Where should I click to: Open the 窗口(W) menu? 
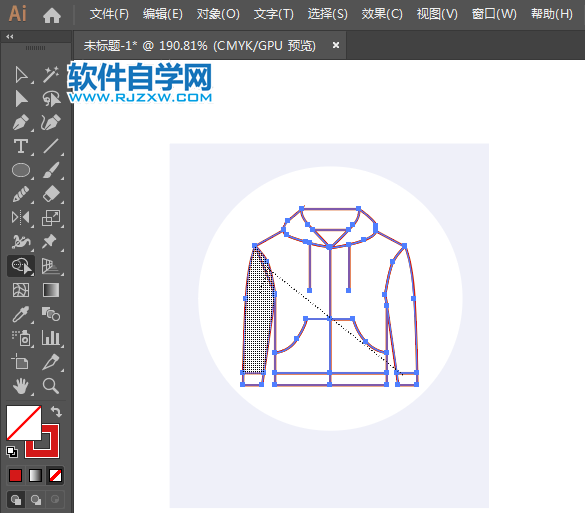(x=494, y=14)
